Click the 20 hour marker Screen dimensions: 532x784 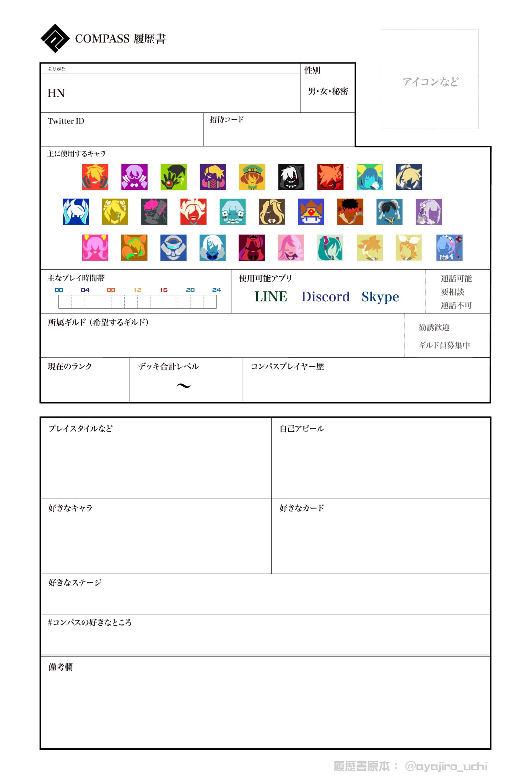(190, 290)
